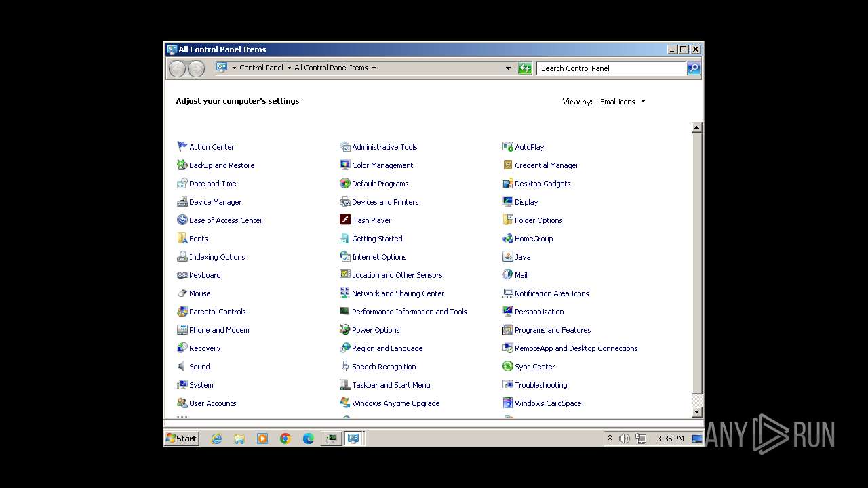The height and width of the screenshot is (488, 868).
Task: Open the Color Management icon
Action: tap(344, 165)
